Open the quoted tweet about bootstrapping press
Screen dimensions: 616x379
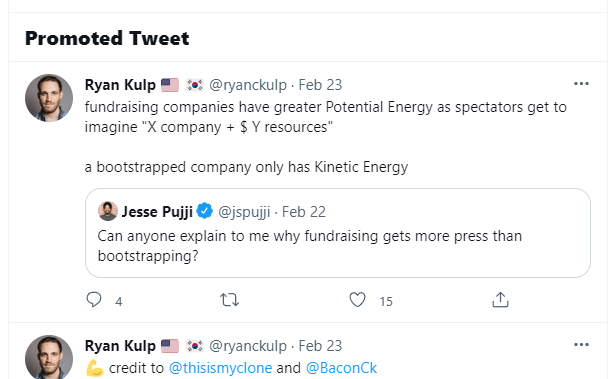338,233
